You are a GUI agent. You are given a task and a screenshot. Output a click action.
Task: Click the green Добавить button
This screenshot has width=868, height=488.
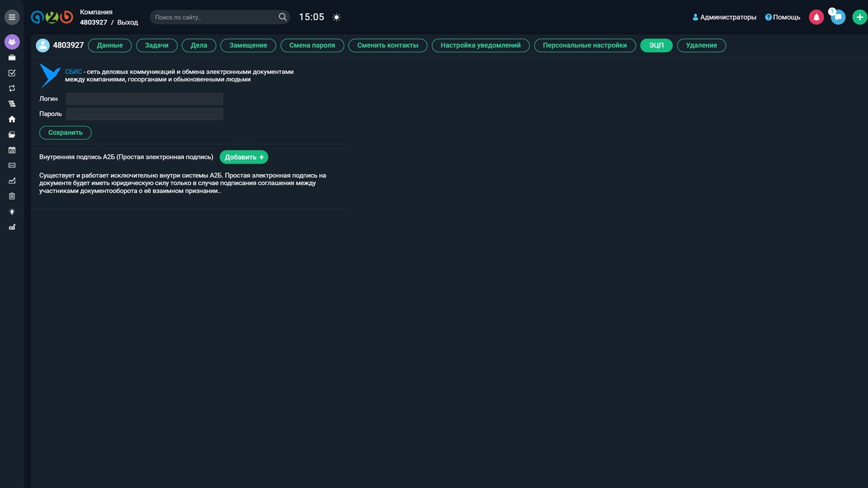(x=244, y=158)
